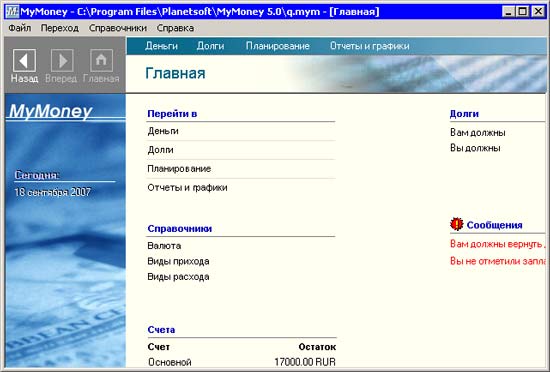Click the Долги section heading on the right
This screenshot has height=372, width=550.
point(464,114)
